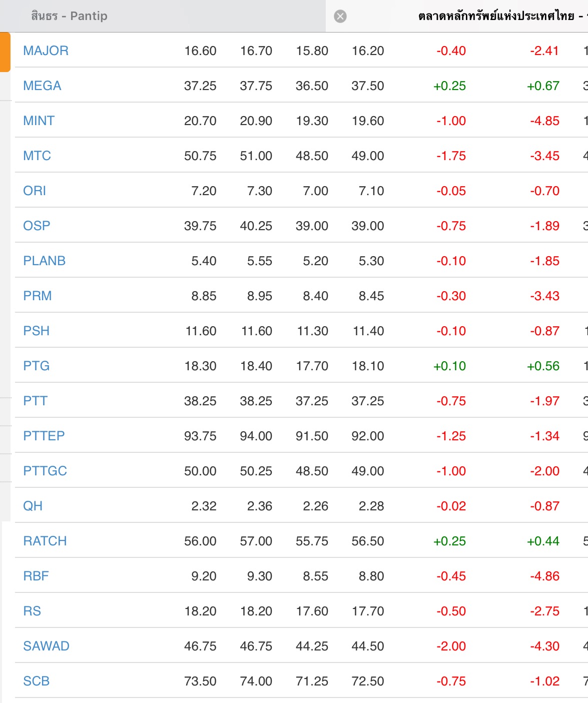Open the MTC stock page
This screenshot has height=703, width=588.
37,156
